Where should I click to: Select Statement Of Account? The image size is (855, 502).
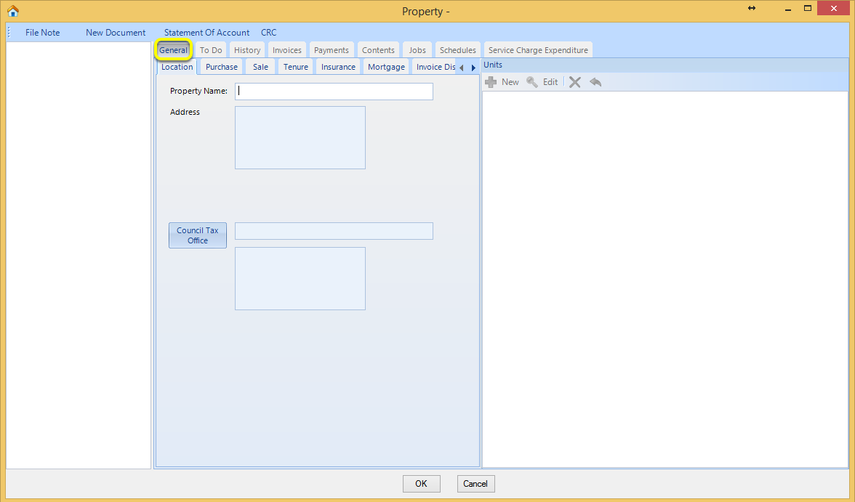pos(207,32)
